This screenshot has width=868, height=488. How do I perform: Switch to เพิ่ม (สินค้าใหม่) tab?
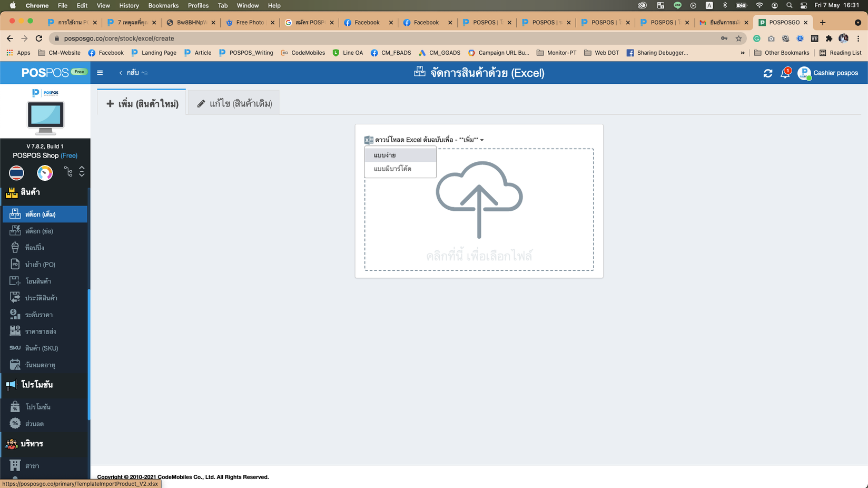click(142, 103)
